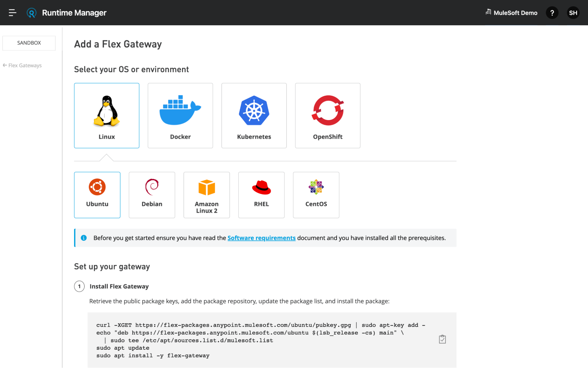Pick the Debian distribution option
The image size is (588, 368).
tap(152, 195)
